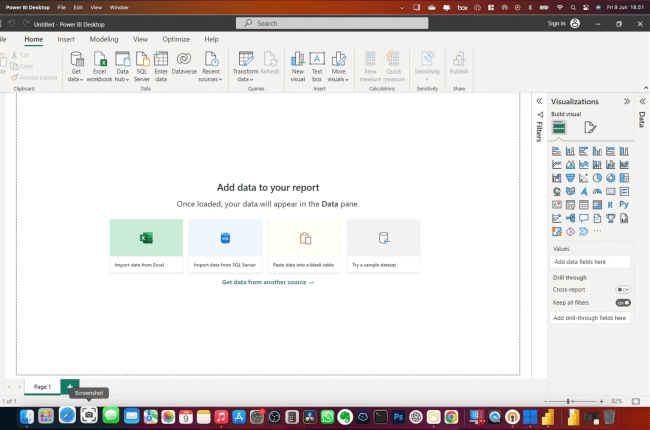Expand the Data pane

[642, 101]
